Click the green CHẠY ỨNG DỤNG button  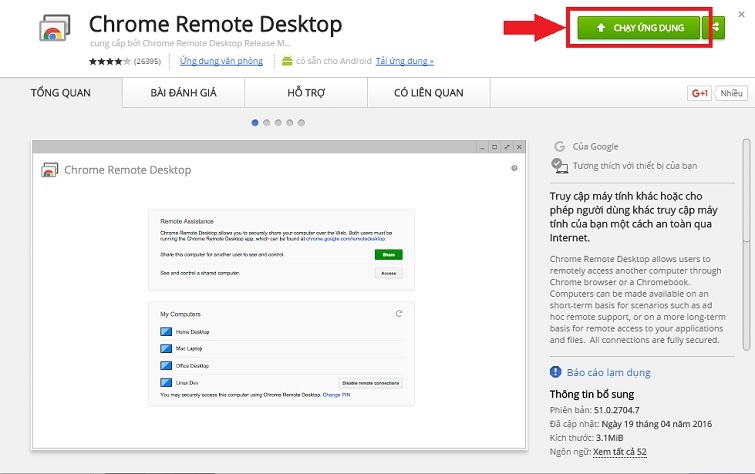click(x=638, y=28)
